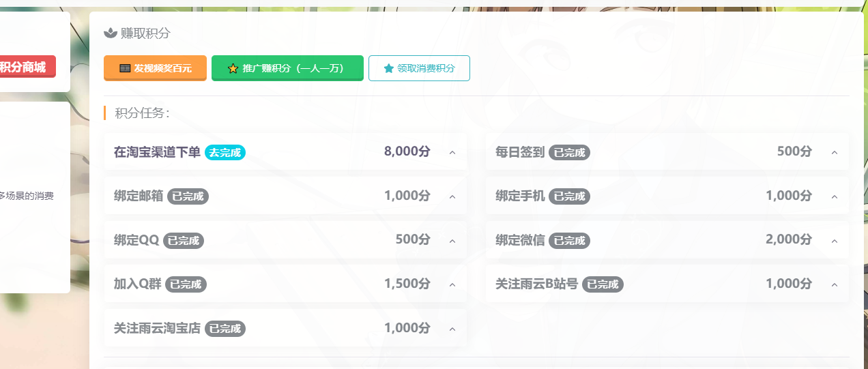Click the lotus icon beside 赚取积分
Screen dimensions: 868x369
pos(110,33)
